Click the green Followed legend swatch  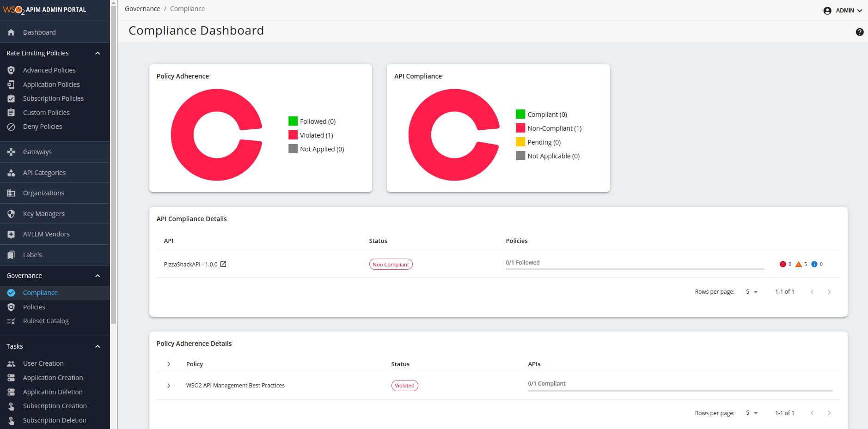(293, 121)
